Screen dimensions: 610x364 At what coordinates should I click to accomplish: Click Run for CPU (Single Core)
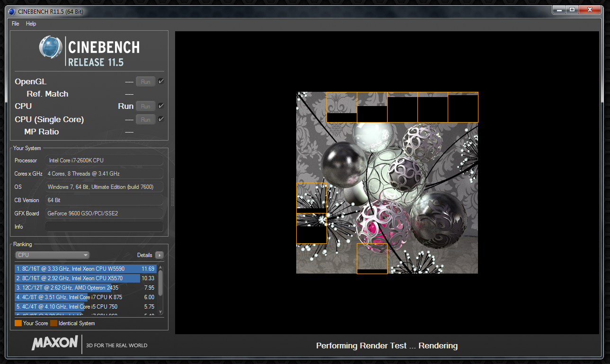click(x=146, y=120)
